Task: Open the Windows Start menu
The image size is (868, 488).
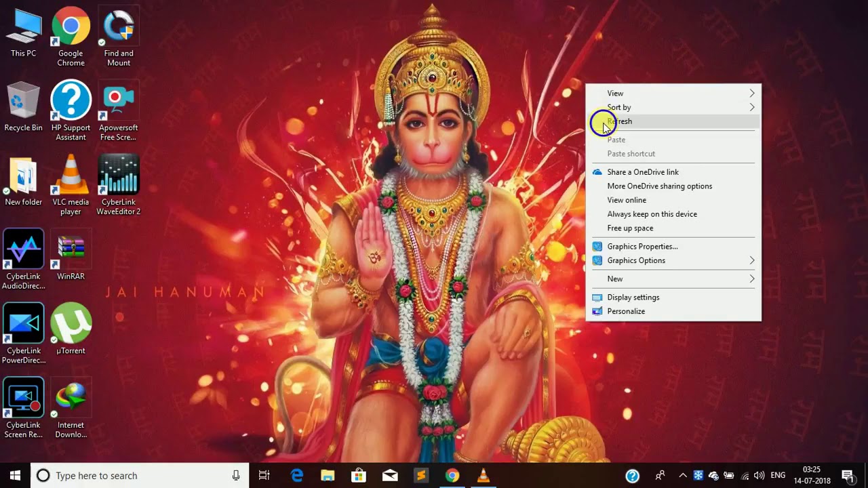Action: pos(16,475)
